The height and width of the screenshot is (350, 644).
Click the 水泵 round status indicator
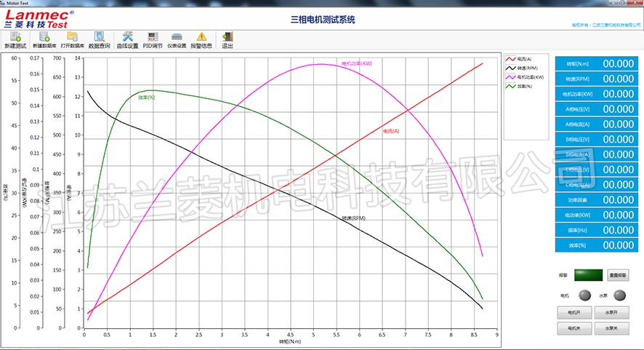point(619,295)
